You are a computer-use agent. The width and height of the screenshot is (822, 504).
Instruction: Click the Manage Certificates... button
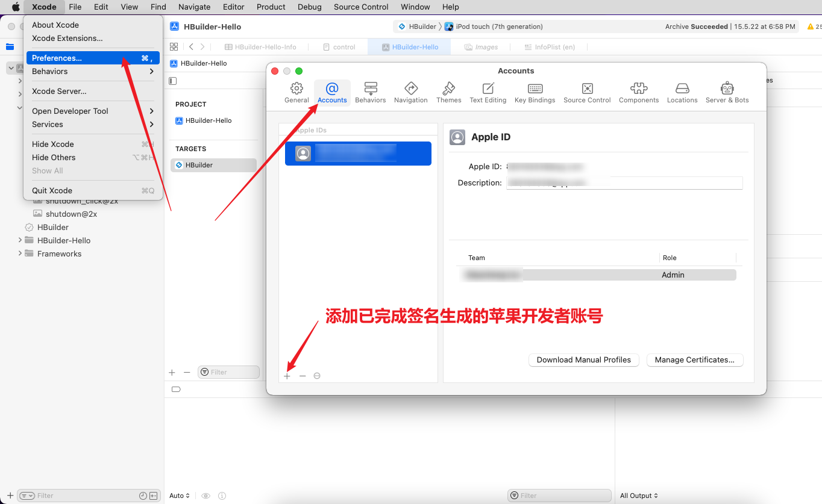coord(694,360)
